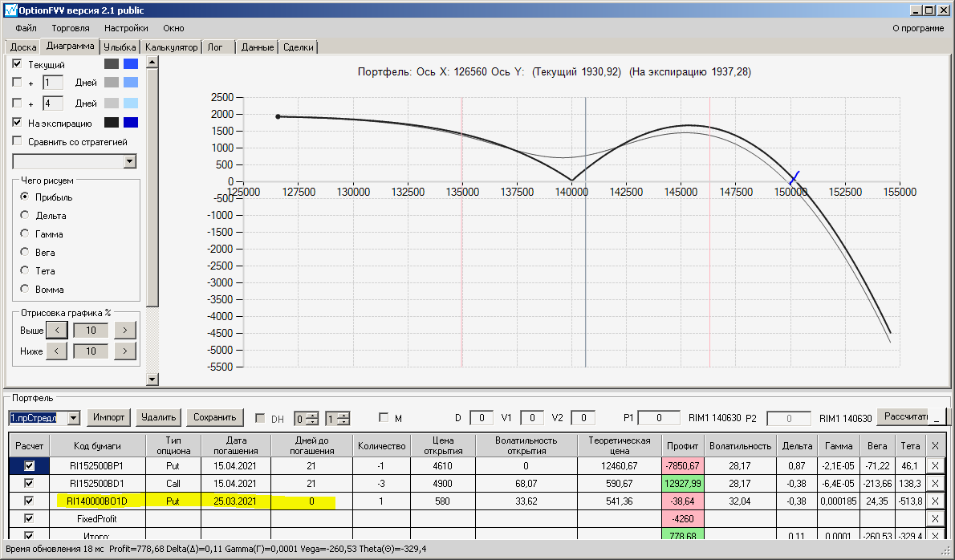Click the scroll up arrow of left panel

tap(152, 62)
